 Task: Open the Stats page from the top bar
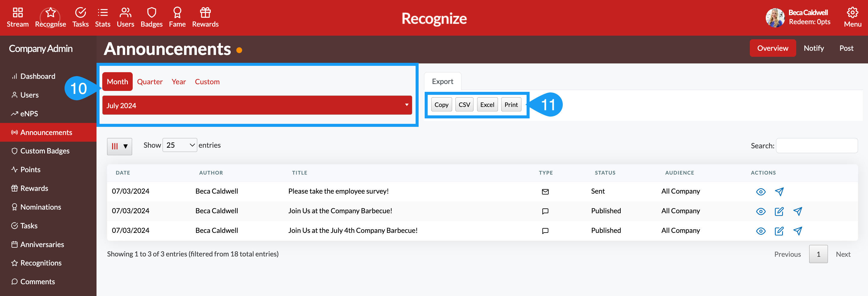point(103,17)
